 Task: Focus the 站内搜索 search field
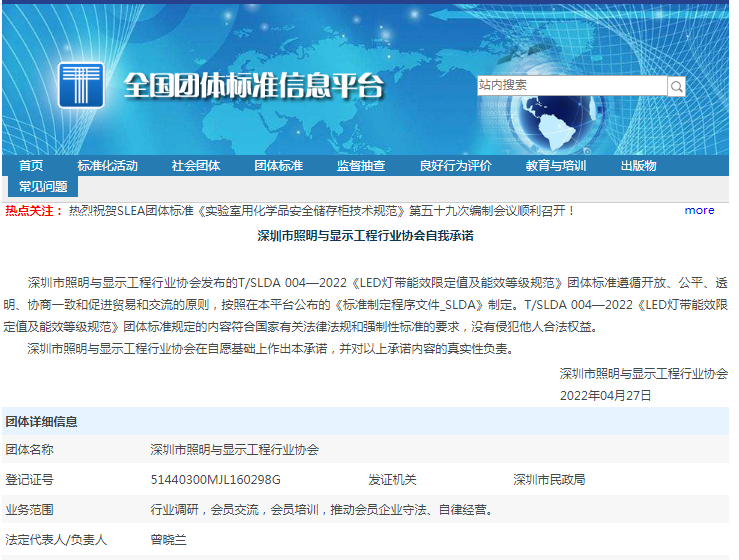[572, 85]
